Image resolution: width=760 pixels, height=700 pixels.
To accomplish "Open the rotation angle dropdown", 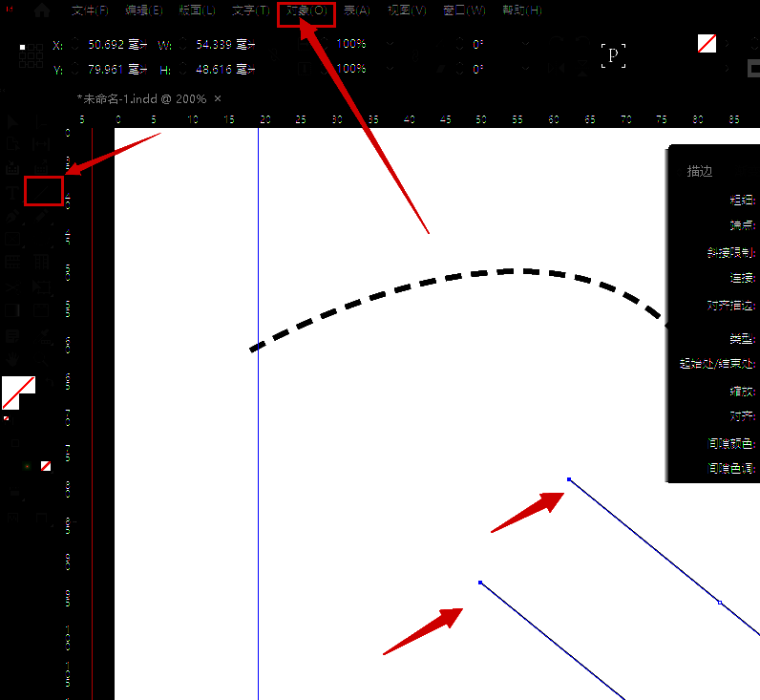I will [526, 44].
